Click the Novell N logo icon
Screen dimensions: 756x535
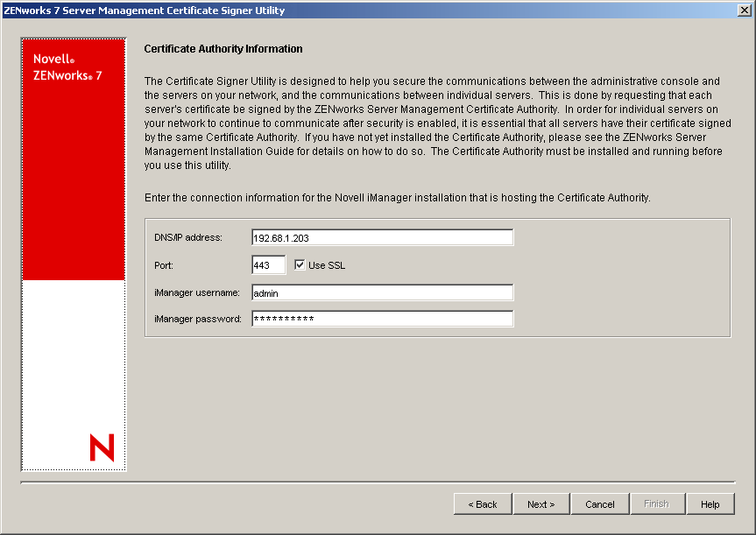[102, 448]
